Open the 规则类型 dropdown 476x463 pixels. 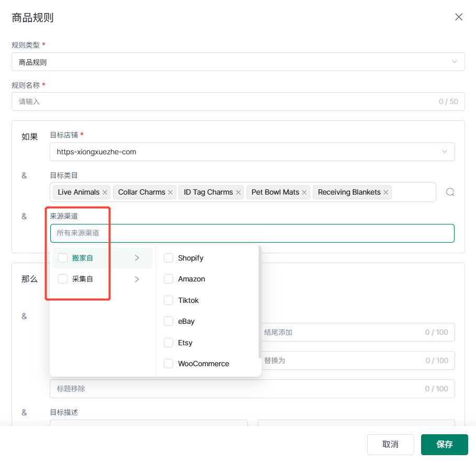coord(238,62)
